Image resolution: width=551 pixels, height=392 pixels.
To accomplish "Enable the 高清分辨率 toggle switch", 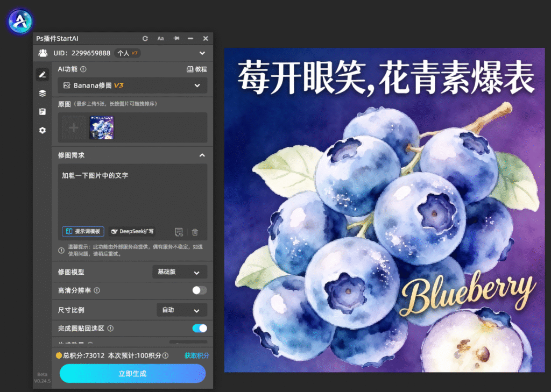I will (x=199, y=290).
